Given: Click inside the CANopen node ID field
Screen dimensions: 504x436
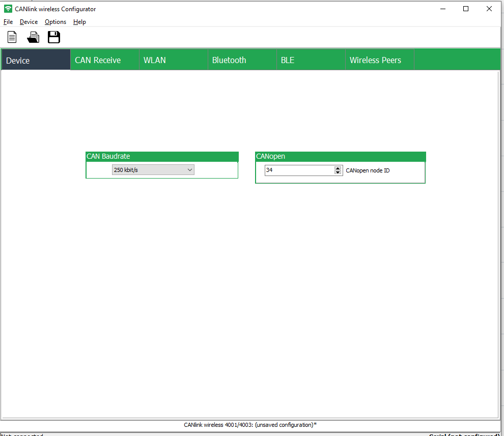Looking at the screenshot, I should pos(295,170).
